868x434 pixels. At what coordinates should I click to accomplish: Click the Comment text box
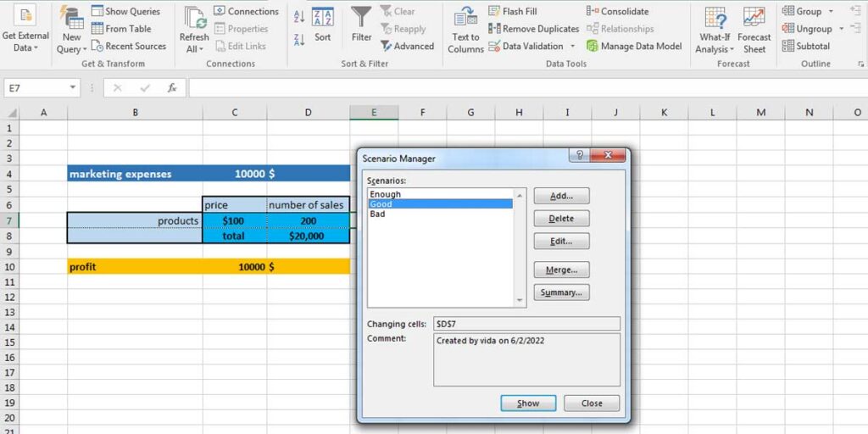click(x=526, y=359)
